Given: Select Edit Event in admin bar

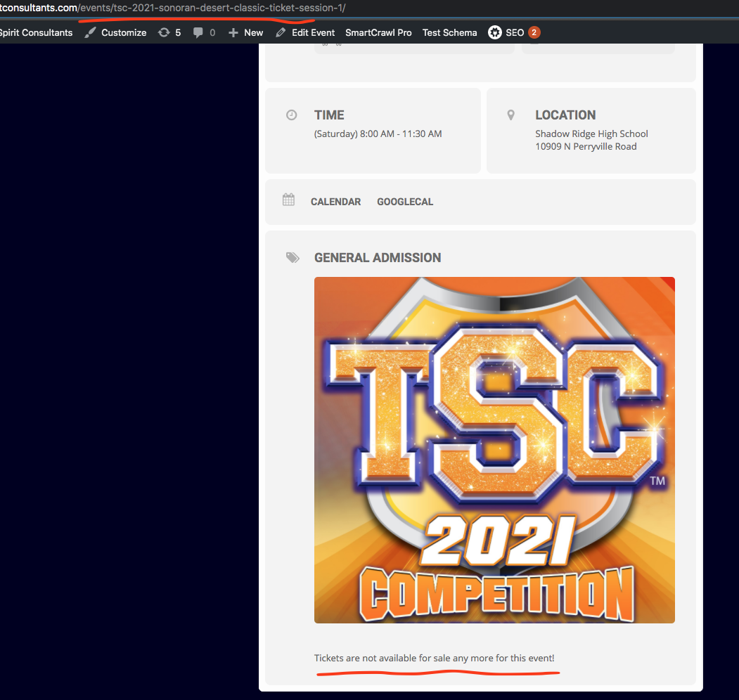Looking at the screenshot, I should pos(313,32).
